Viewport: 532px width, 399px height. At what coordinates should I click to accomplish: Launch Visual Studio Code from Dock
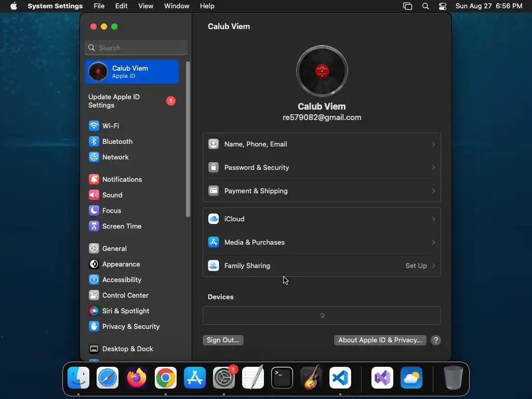point(340,378)
